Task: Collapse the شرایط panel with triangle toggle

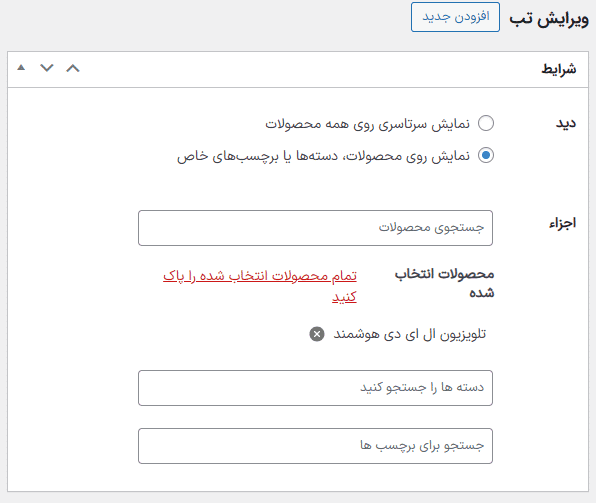Action: [x=21, y=68]
